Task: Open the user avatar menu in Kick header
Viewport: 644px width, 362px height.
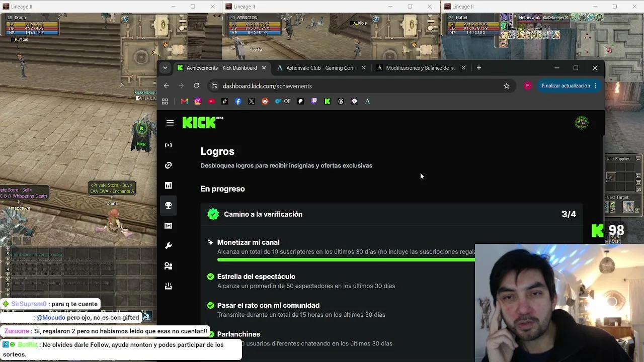Action: (x=582, y=123)
